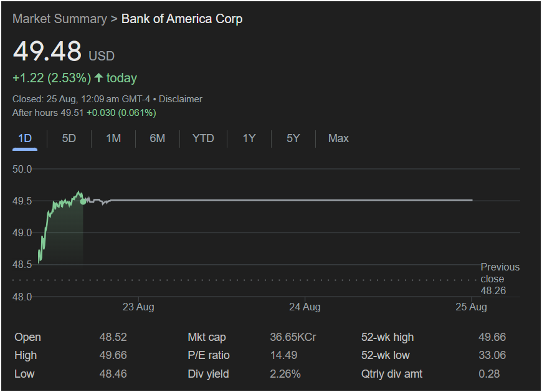Screen dimensions: 542x392
Task: Open the Disclaimer link
Action: click(181, 99)
